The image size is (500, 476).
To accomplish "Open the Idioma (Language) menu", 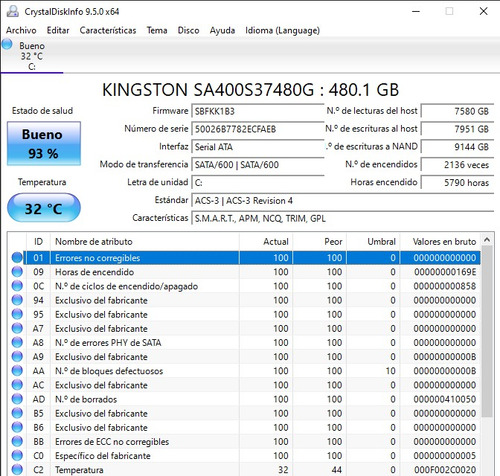I will 283,30.
